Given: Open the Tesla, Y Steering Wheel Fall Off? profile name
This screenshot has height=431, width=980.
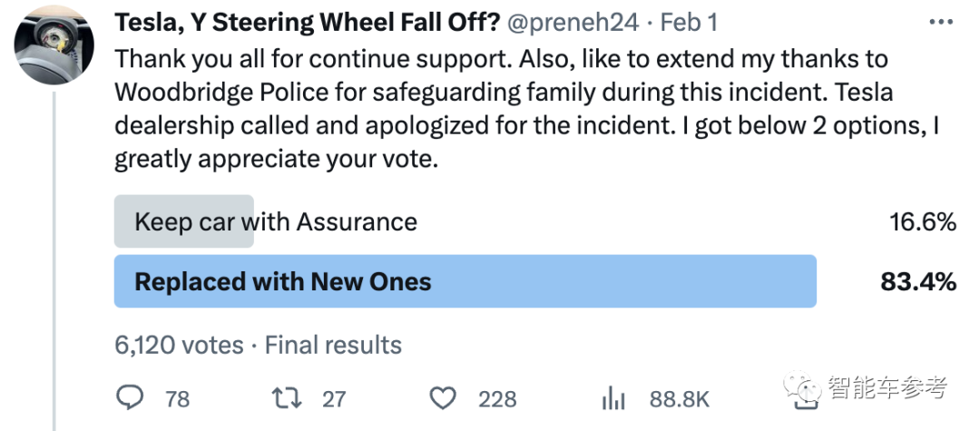Looking at the screenshot, I should [308, 23].
